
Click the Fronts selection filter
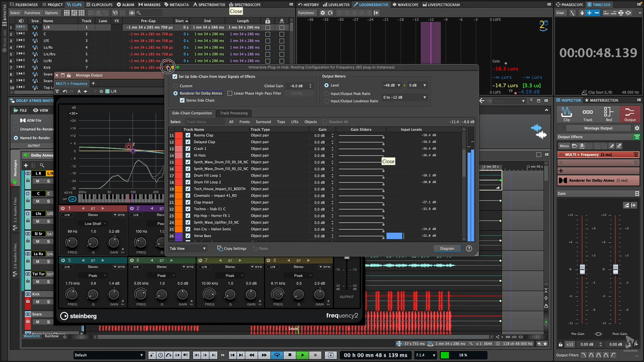[x=245, y=122]
